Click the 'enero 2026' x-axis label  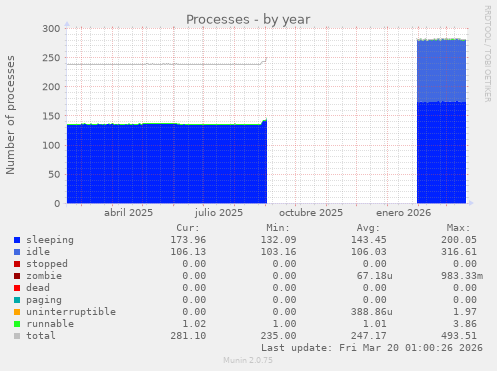404,213
